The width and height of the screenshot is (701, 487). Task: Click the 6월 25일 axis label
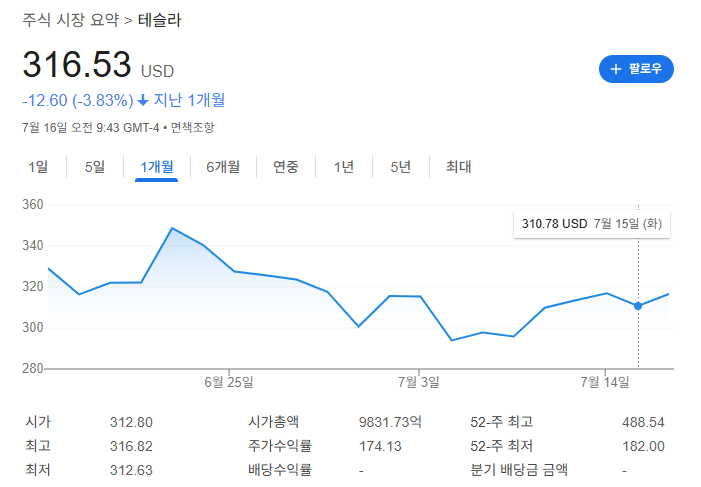tap(229, 382)
